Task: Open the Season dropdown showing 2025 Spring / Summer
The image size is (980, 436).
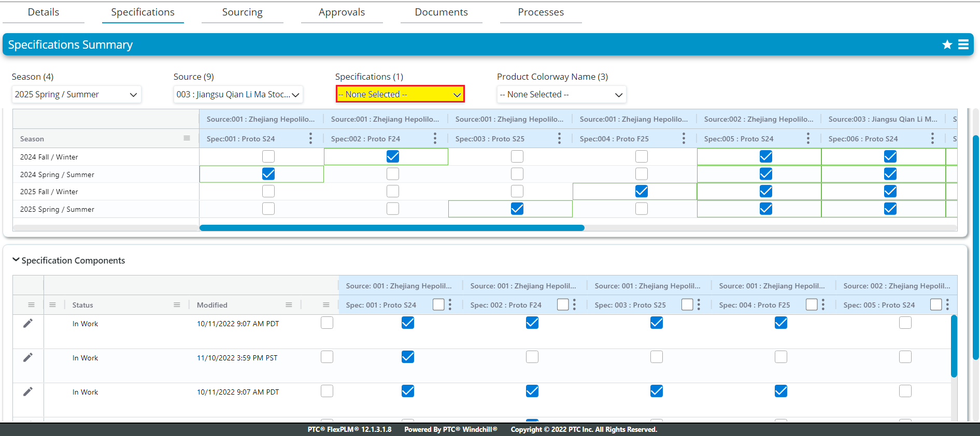Action: pos(76,94)
